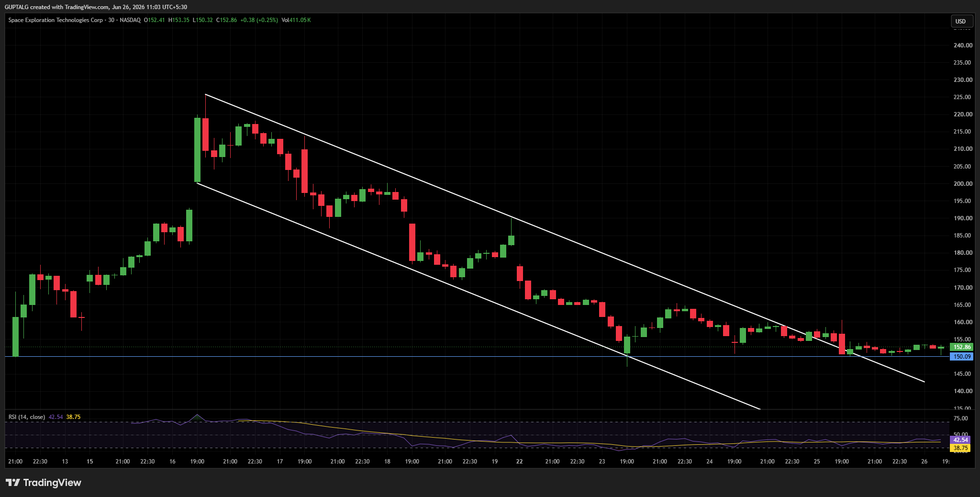Click date label 18 on time axis
980x497 pixels.
[387, 462]
